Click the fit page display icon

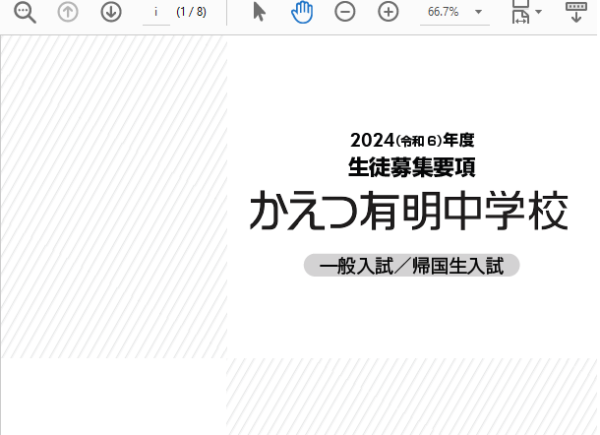coord(520,12)
